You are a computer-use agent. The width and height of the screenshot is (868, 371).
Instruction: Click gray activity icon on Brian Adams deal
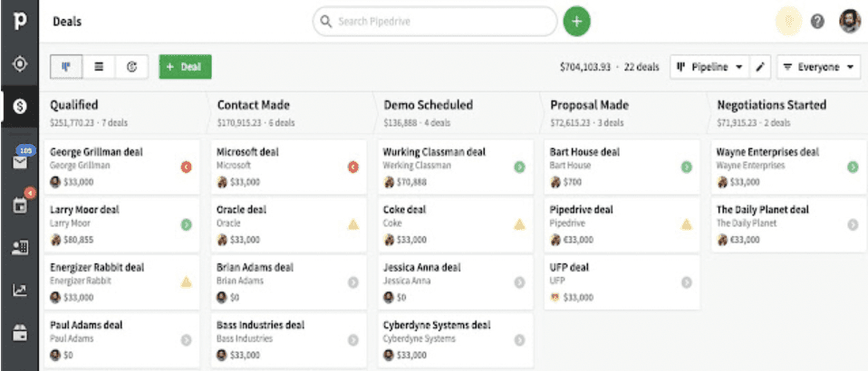[x=353, y=282]
